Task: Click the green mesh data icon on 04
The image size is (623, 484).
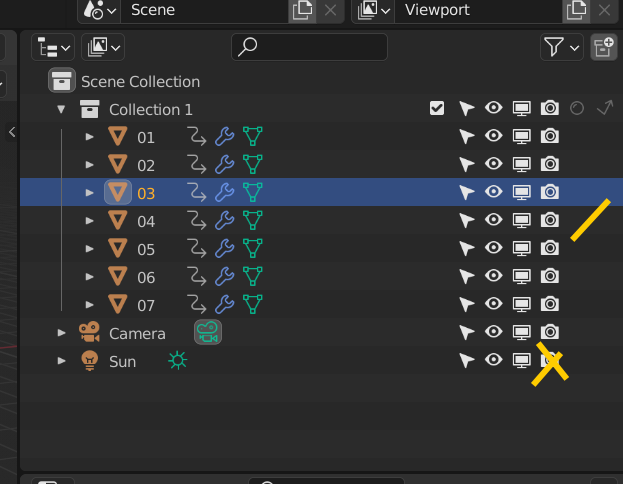Action: point(253,221)
